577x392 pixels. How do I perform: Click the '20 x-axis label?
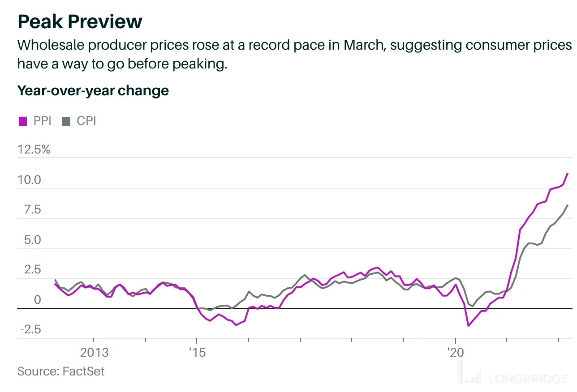click(x=455, y=353)
